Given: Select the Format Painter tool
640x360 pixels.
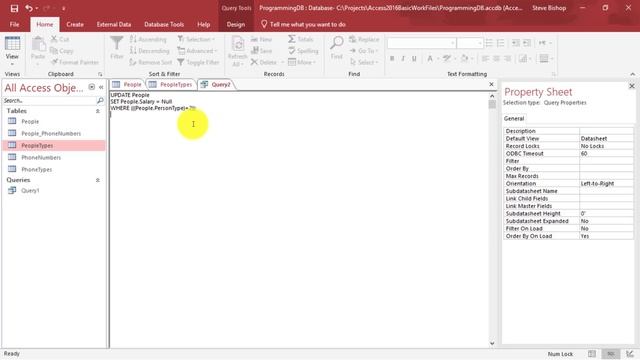Looking at the screenshot, I should 75,62.
